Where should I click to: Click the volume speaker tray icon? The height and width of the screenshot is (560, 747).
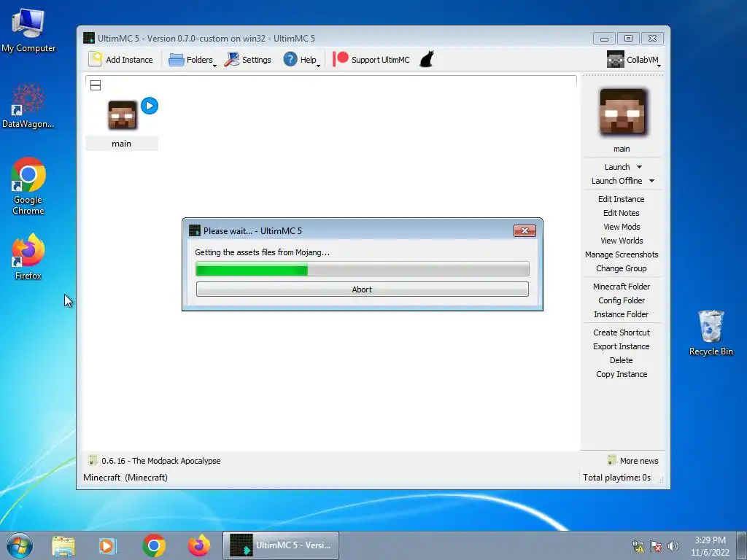coord(673,546)
